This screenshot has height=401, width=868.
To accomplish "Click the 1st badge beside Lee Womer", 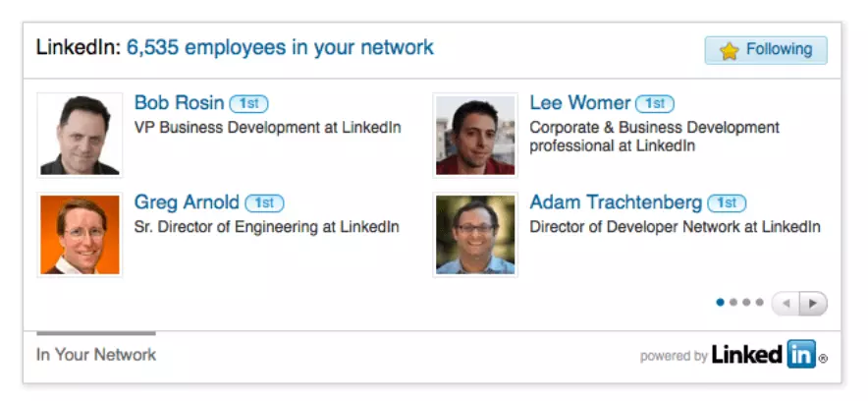I will point(655,103).
